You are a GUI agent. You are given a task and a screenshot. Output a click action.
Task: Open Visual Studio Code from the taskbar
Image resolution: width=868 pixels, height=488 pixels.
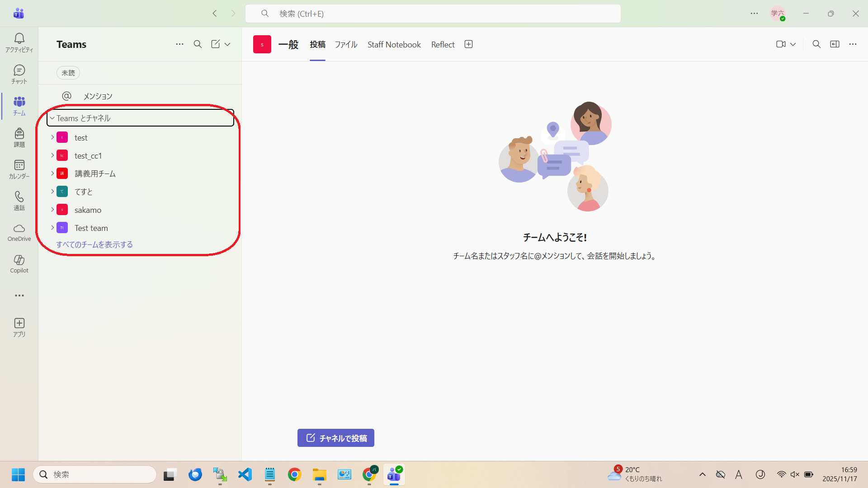tap(245, 474)
